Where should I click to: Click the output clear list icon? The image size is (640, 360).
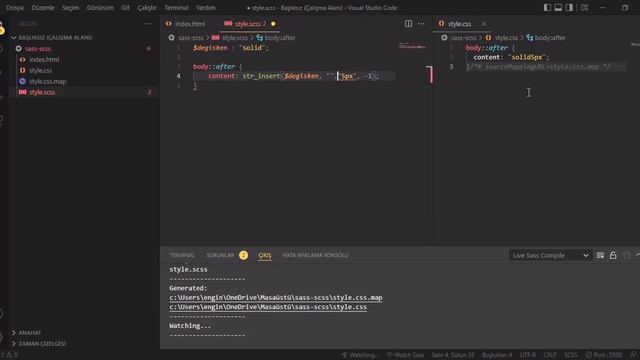coord(600,255)
